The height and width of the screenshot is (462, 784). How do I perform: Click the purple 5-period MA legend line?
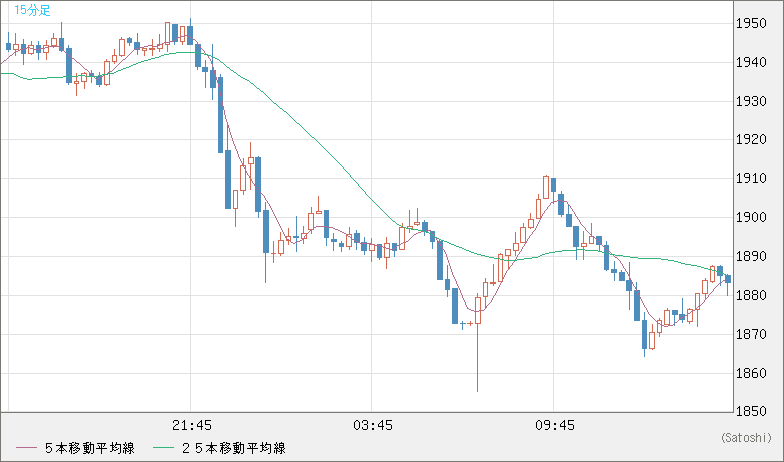tap(26, 448)
